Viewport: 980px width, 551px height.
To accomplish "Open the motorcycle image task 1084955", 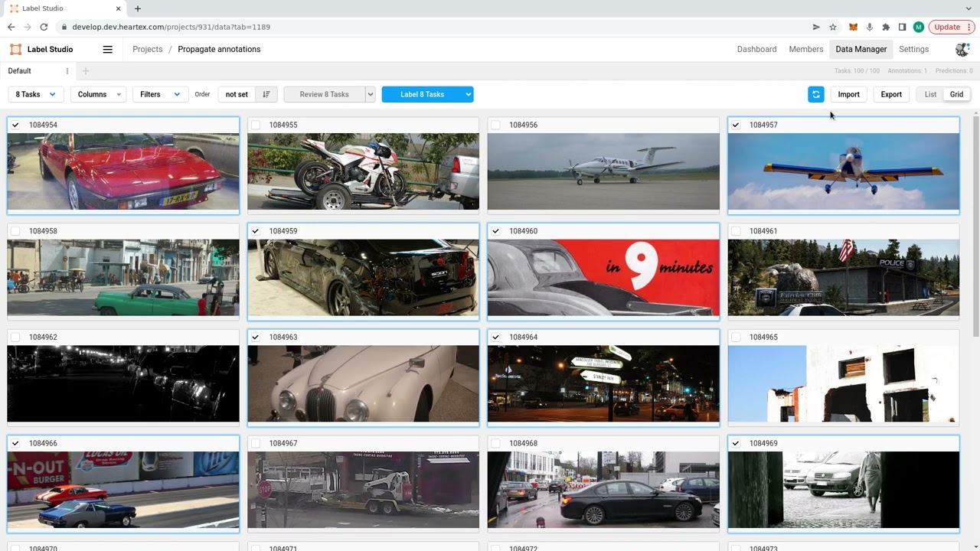I will pos(364,171).
